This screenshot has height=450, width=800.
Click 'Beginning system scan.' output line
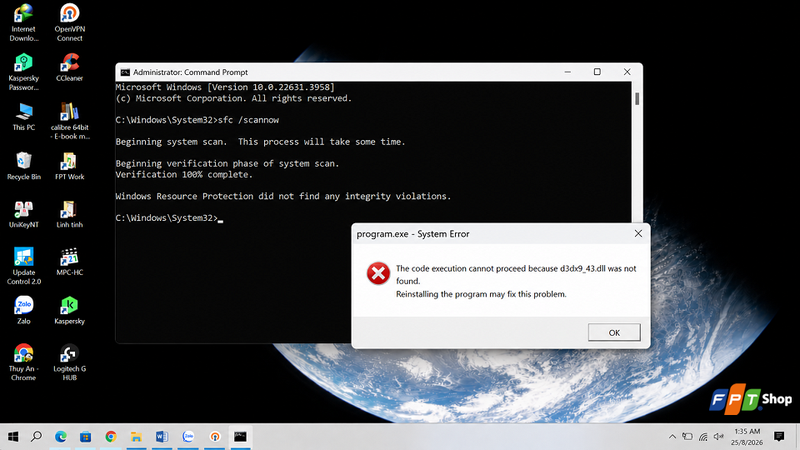[260, 142]
